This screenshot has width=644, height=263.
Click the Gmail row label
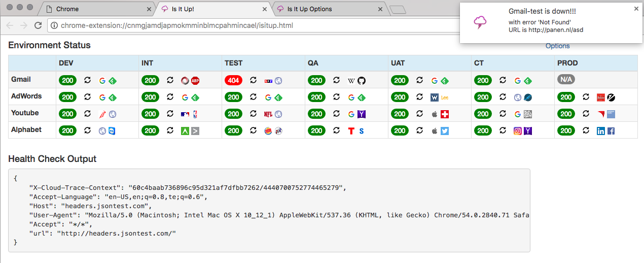[x=21, y=79]
